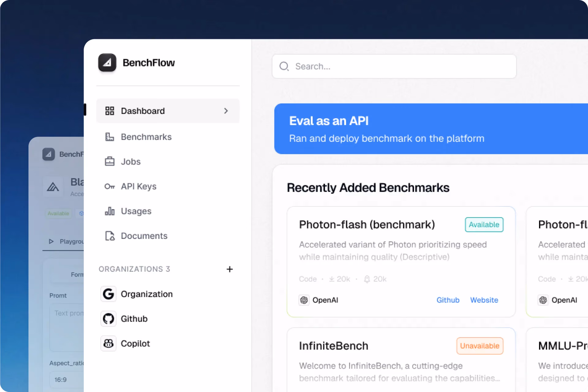The image size is (588, 392).
Task: Click the Github octocat icon
Action: [108, 319]
